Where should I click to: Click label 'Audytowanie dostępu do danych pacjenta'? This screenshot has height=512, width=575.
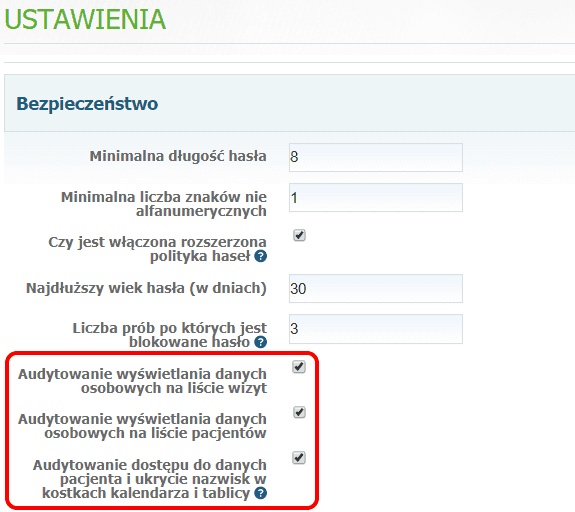click(x=149, y=479)
